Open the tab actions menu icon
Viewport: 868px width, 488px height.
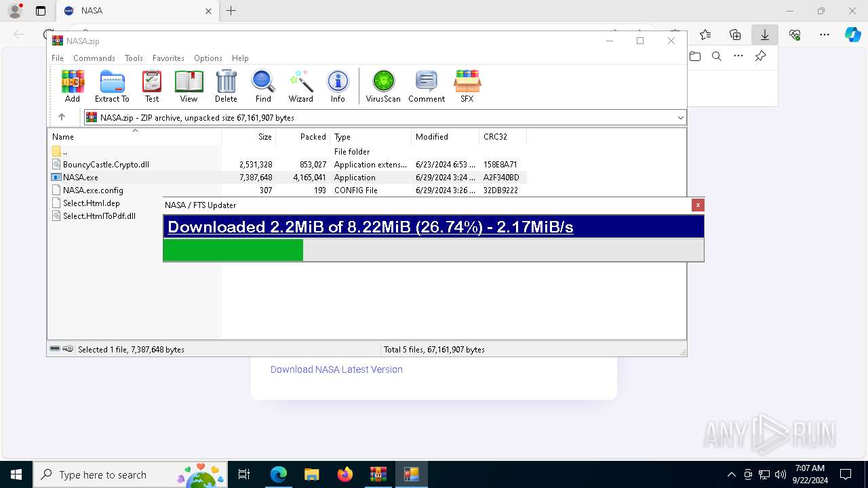pos(41,11)
